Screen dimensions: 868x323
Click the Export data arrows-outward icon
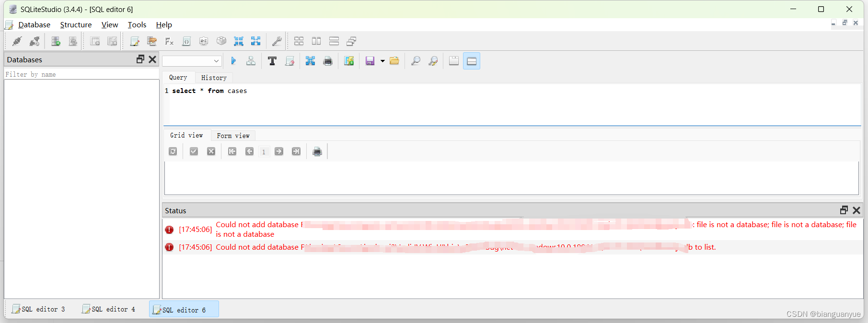(255, 41)
